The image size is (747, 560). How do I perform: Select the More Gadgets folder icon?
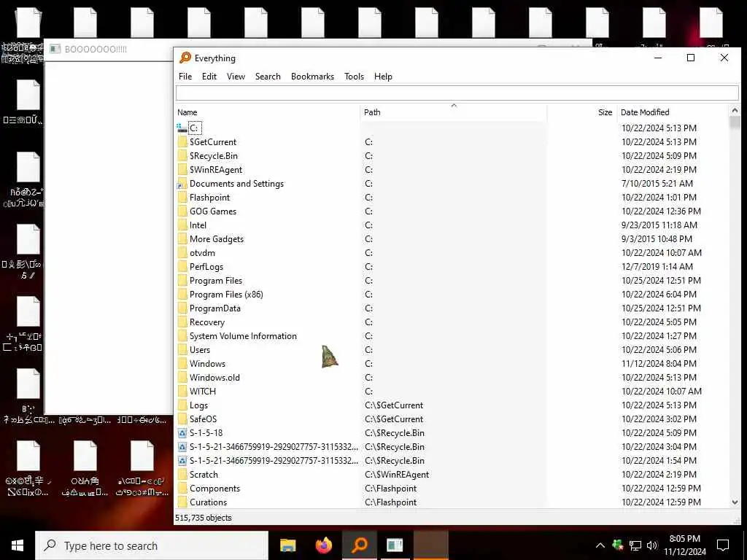tap(182, 239)
